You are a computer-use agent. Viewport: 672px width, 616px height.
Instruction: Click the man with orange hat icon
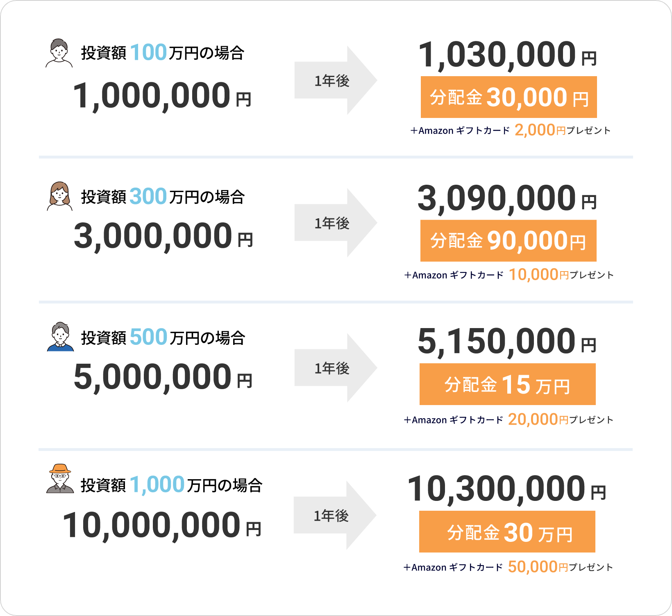tap(60, 478)
